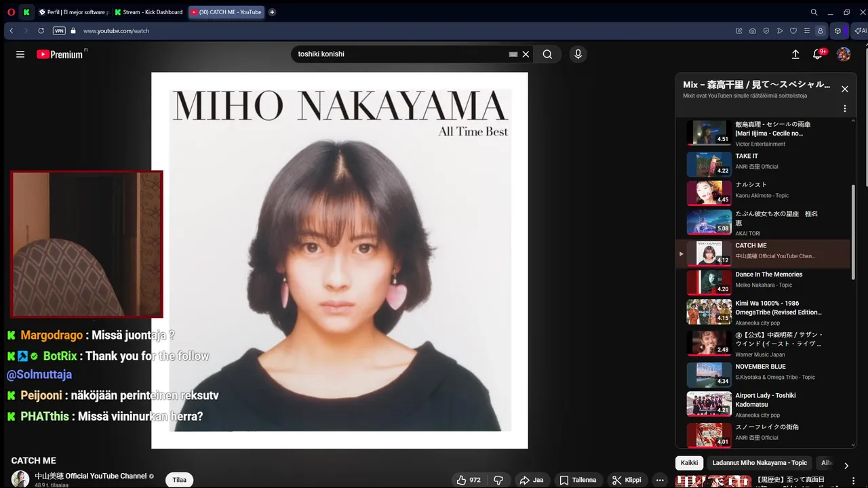Click the YouTube create/upload icon
Viewport: 868px width, 488px height.
[x=795, y=54]
